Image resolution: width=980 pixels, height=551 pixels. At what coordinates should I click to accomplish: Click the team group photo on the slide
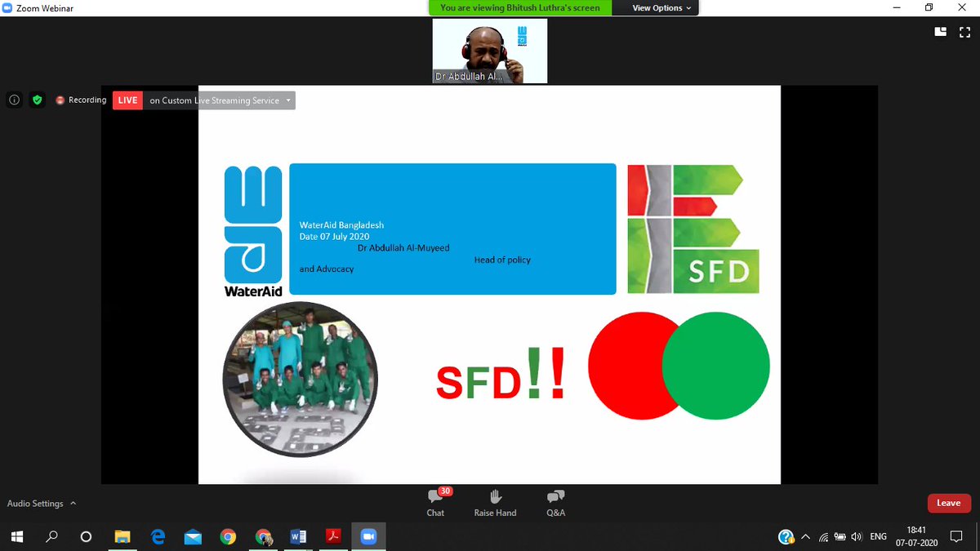click(301, 378)
